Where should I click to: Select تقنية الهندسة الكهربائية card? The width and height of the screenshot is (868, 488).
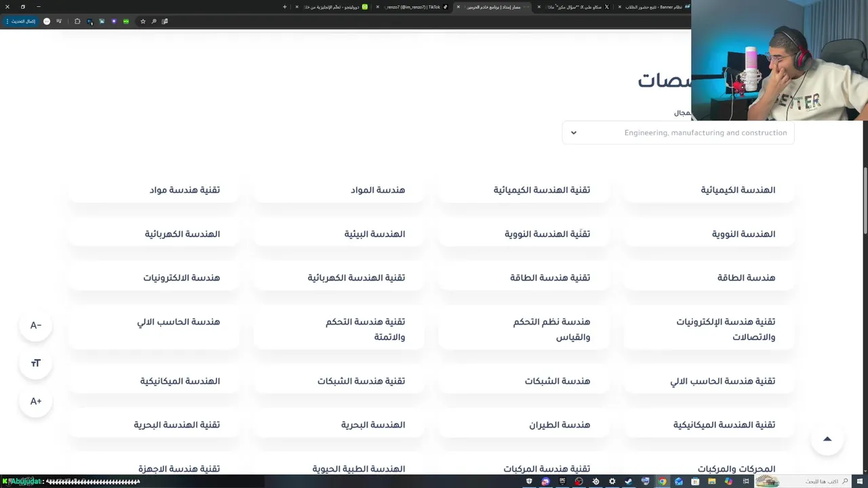pyautogui.click(x=338, y=278)
